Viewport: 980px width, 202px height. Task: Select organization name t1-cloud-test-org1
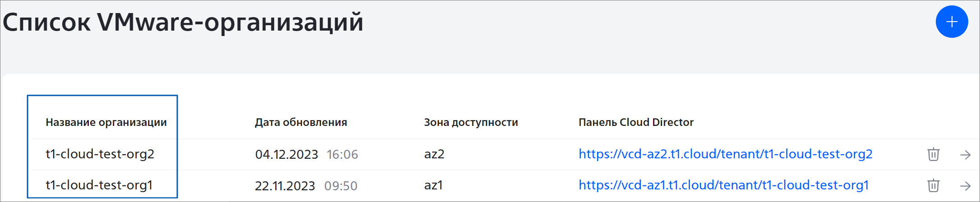coord(99,185)
